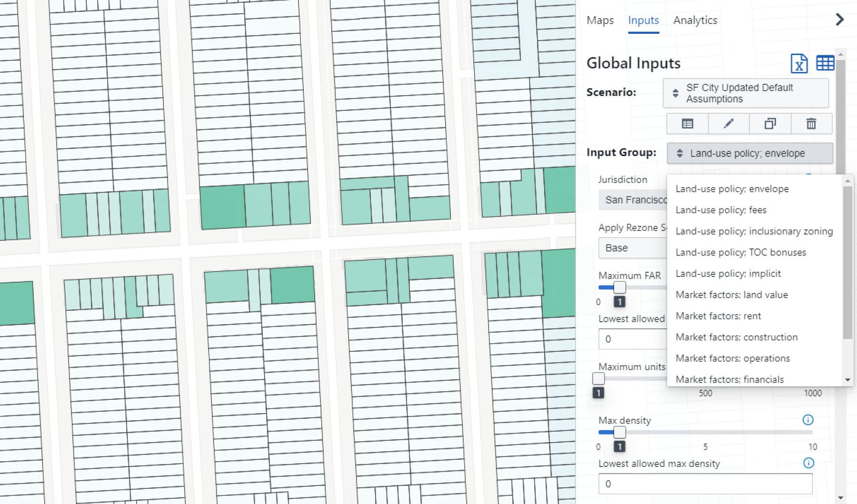This screenshot has height=504, width=857.
Task: Click the Lowest allowed max density field
Action: (705, 484)
